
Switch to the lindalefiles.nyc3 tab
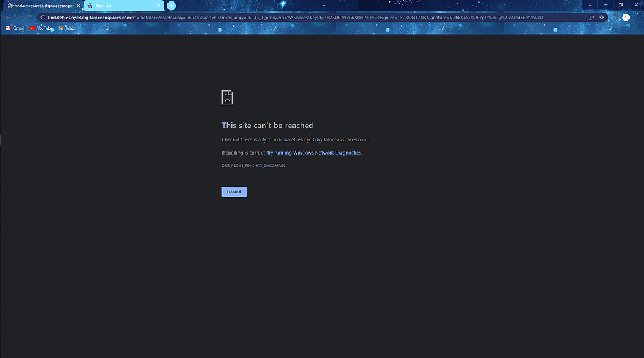43,6
